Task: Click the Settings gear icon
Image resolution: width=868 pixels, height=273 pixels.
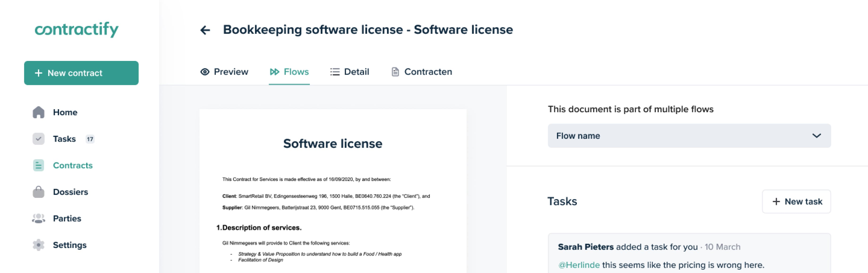Action: click(x=38, y=245)
